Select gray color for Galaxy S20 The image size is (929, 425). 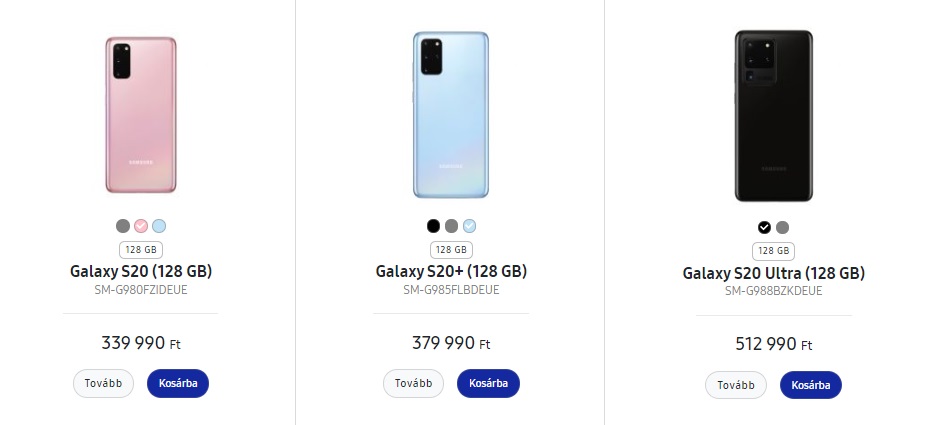tap(123, 226)
